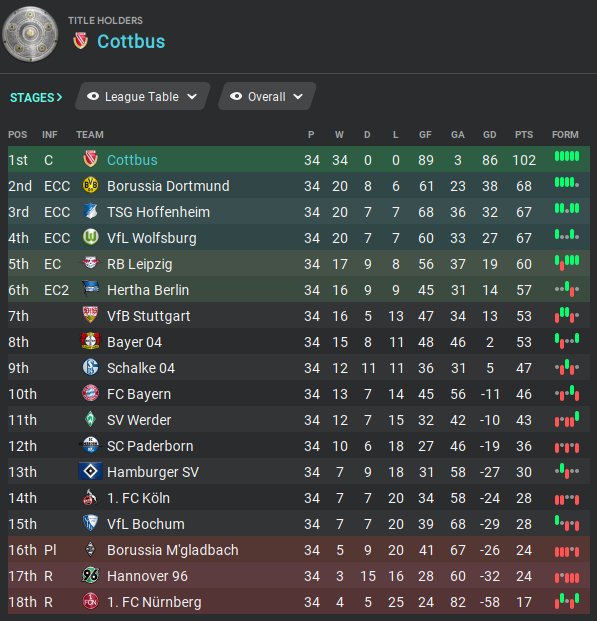Click the RB Leipzig club badge
Screen dimensions: 597x621
coord(90,263)
